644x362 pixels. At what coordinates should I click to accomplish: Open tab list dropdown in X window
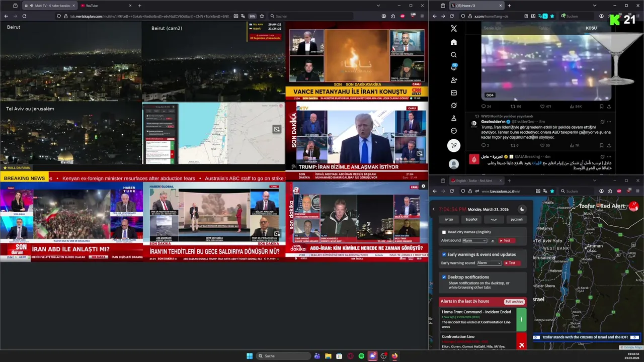tap(595, 6)
